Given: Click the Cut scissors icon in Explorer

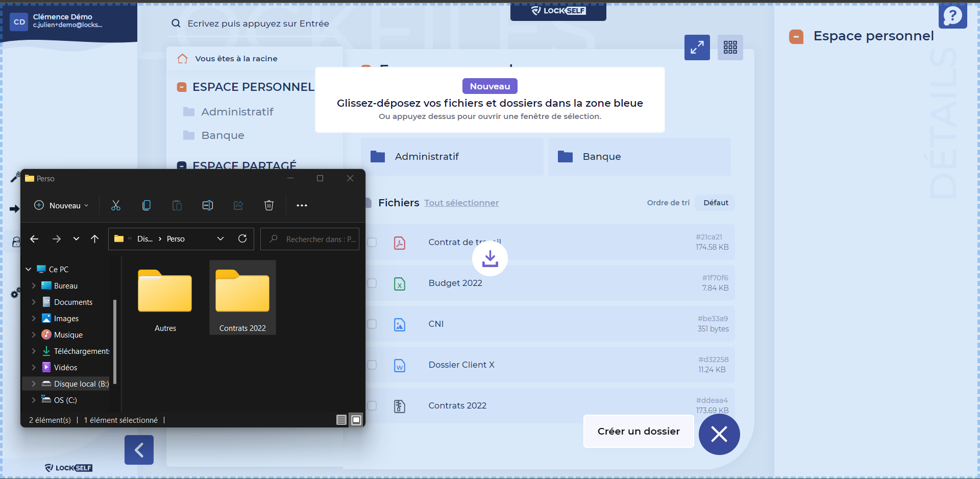Looking at the screenshot, I should (x=116, y=205).
